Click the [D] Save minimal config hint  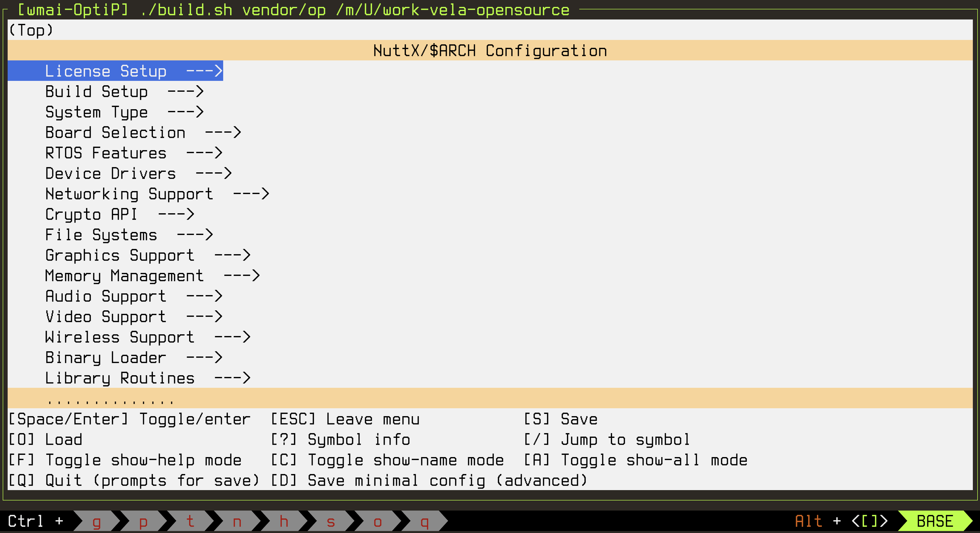pyautogui.click(x=429, y=481)
